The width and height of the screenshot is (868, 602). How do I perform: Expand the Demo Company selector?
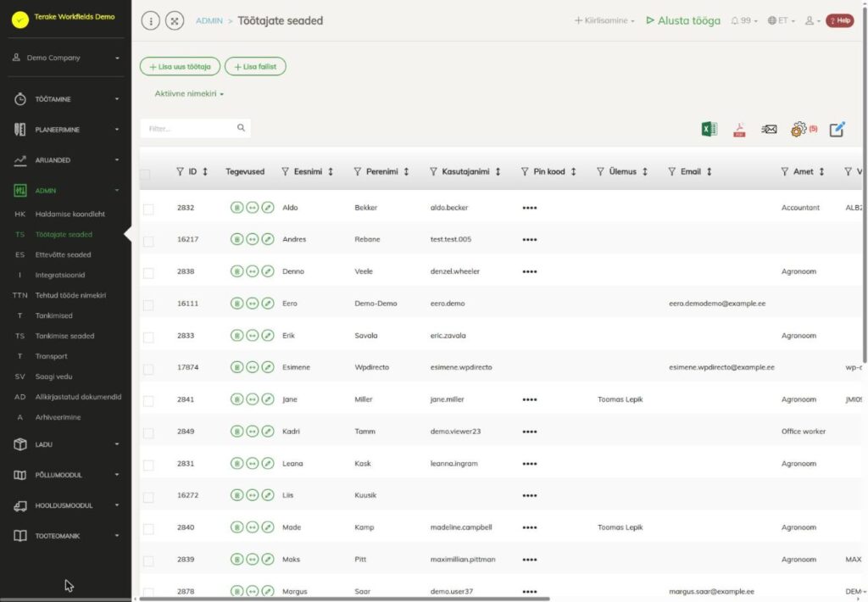66,58
